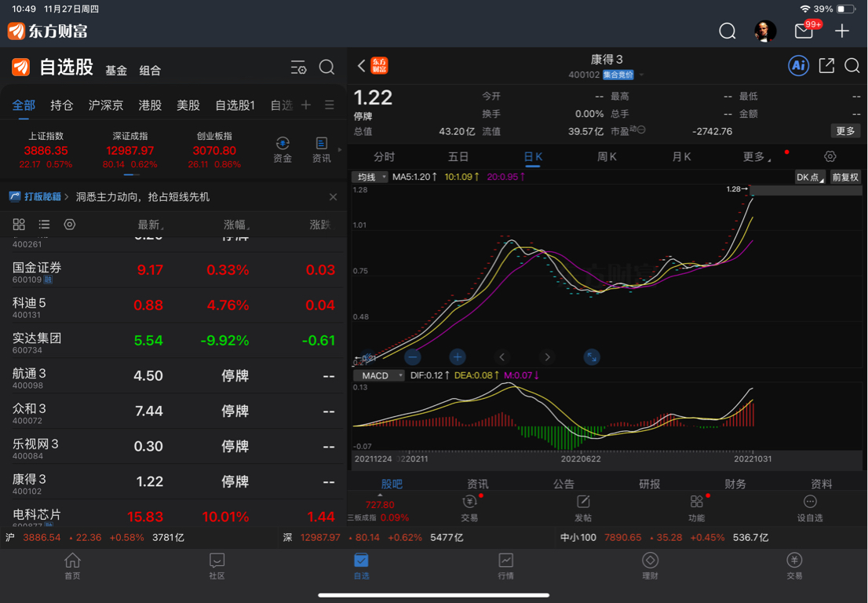Toggle 前复权 price adjustment
Image resolution: width=868 pixels, height=603 pixels.
tap(845, 177)
